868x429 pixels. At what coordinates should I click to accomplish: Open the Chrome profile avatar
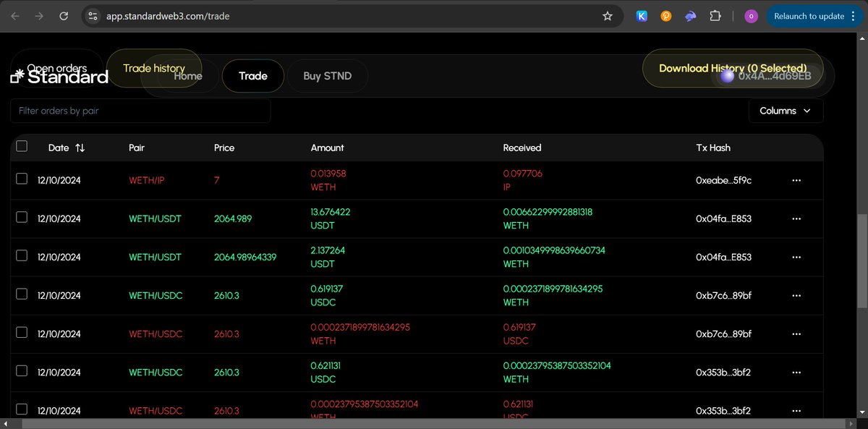pyautogui.click(x=751, y=16)
